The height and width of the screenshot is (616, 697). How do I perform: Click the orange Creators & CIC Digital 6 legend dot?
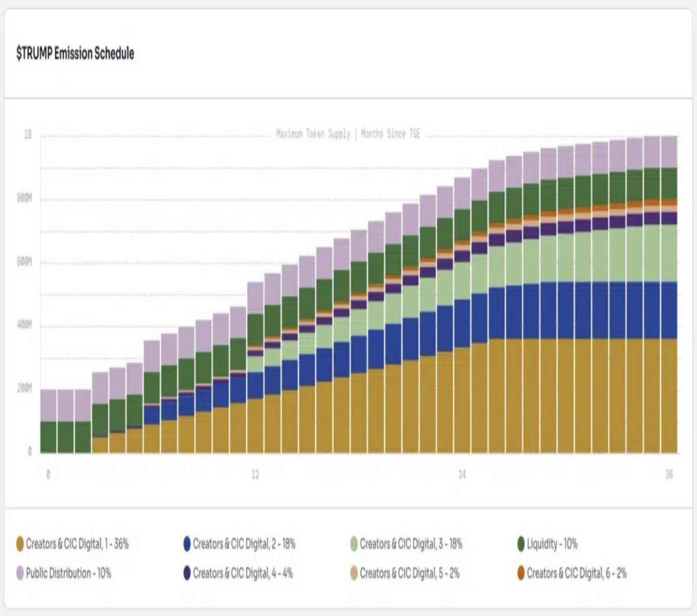(x=521, y=574)
